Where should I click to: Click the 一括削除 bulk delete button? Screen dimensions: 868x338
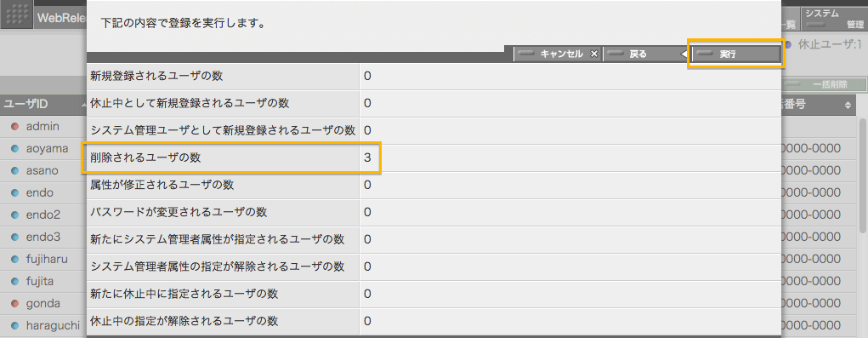click(823, 85)
